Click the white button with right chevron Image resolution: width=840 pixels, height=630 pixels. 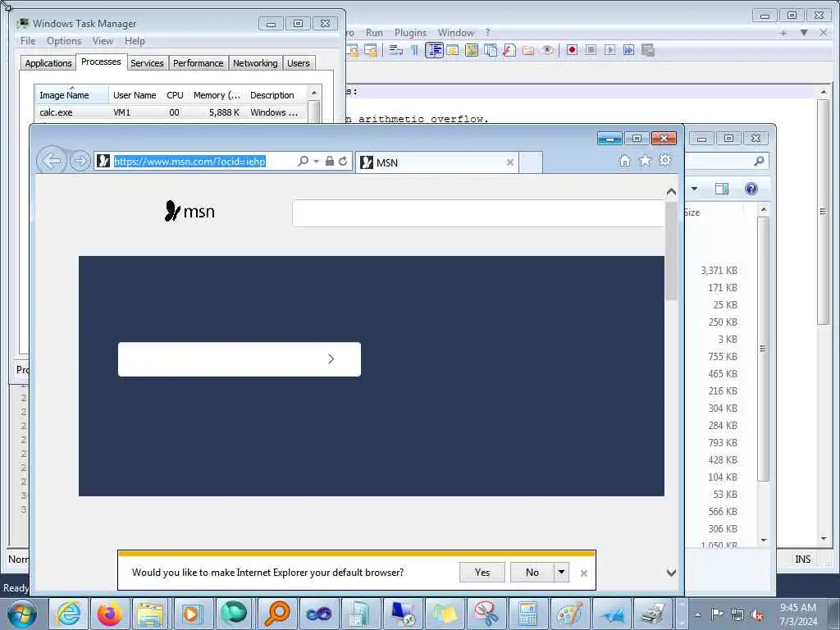pyautogui.click(x=240, y=359)
